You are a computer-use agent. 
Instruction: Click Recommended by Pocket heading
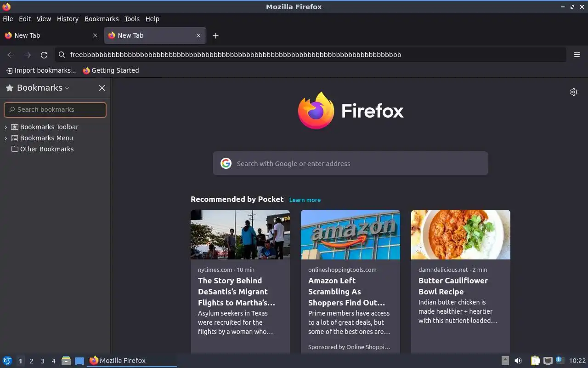click(x=237, y=199)
